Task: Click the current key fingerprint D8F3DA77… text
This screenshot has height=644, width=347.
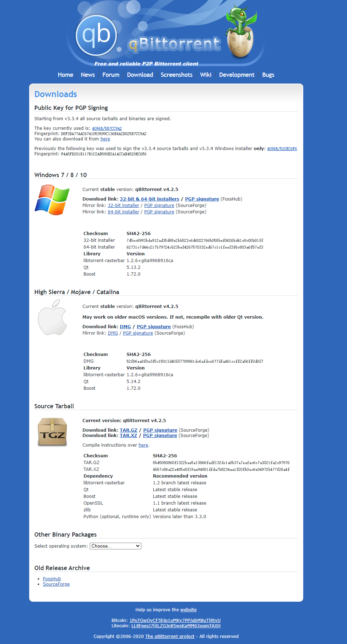Action: coord(104,134)
